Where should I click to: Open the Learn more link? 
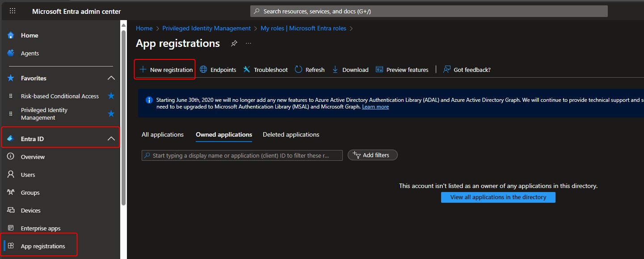click(375, 107)
